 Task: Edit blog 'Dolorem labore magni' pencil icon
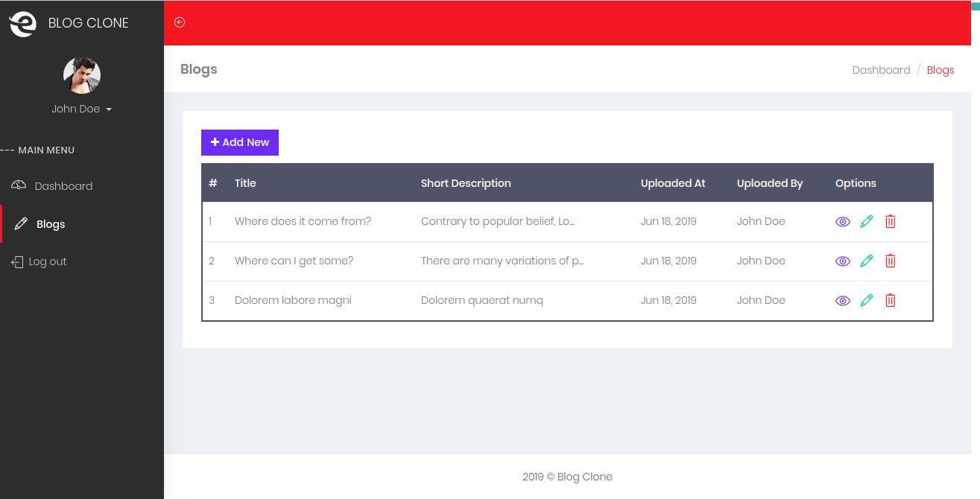click(867, 300)
